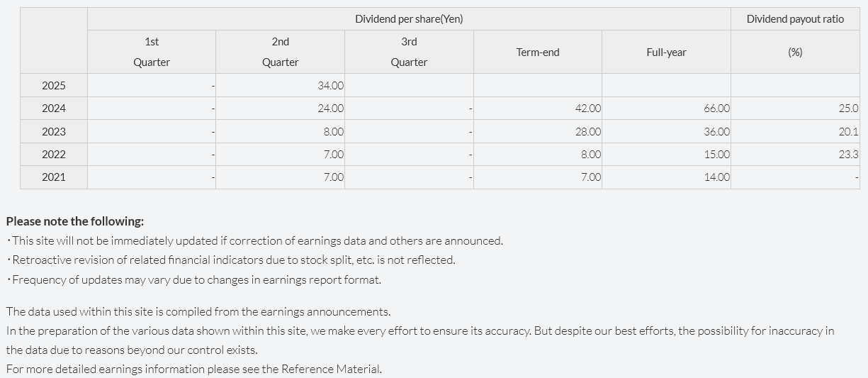Select the 3rd Quarter column header
The height and width of the screenshot is (378, 868).
coord(409,52)
